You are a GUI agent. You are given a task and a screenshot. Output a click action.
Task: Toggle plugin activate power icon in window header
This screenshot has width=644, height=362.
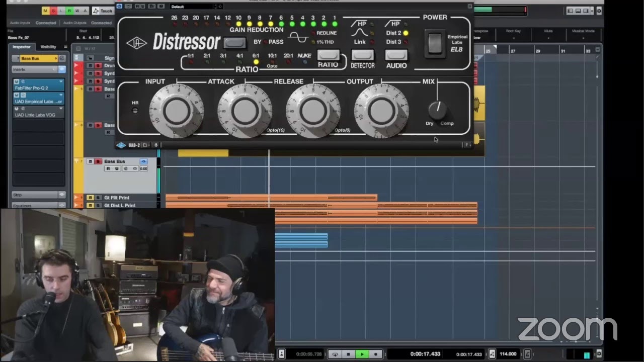[119, 7]
